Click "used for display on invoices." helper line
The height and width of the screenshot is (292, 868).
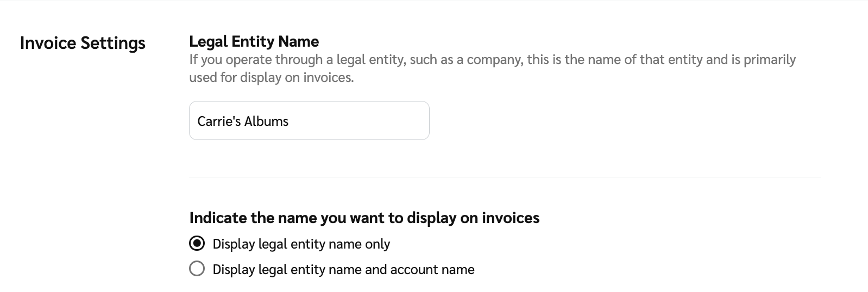[x=271, y=77]
